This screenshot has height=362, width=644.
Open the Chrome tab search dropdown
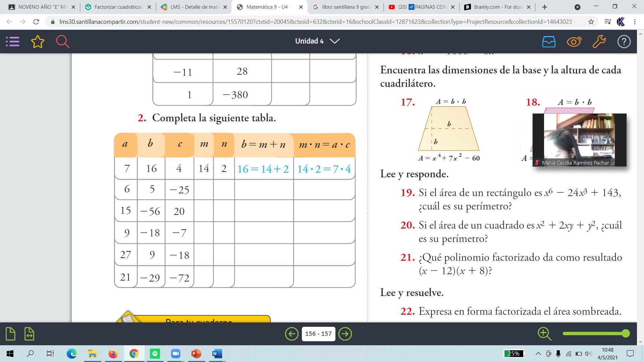pyautogui.click(x=577, y=7)
